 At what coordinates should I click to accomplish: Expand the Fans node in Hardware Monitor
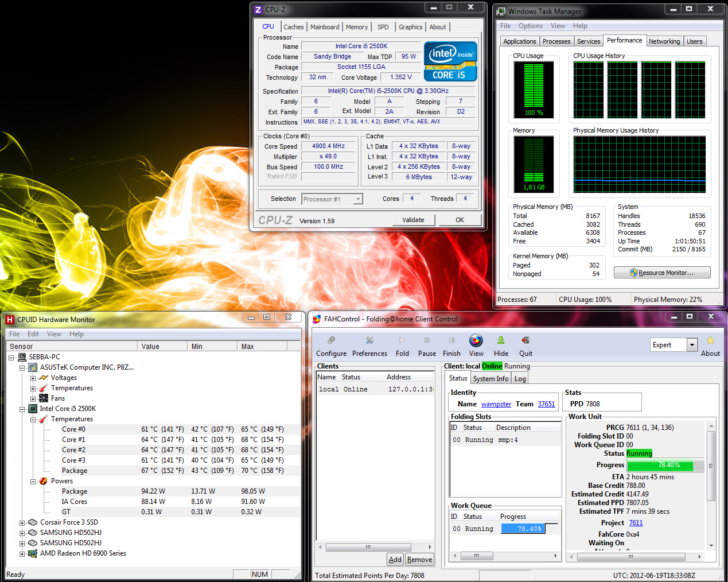coord(33,398)
